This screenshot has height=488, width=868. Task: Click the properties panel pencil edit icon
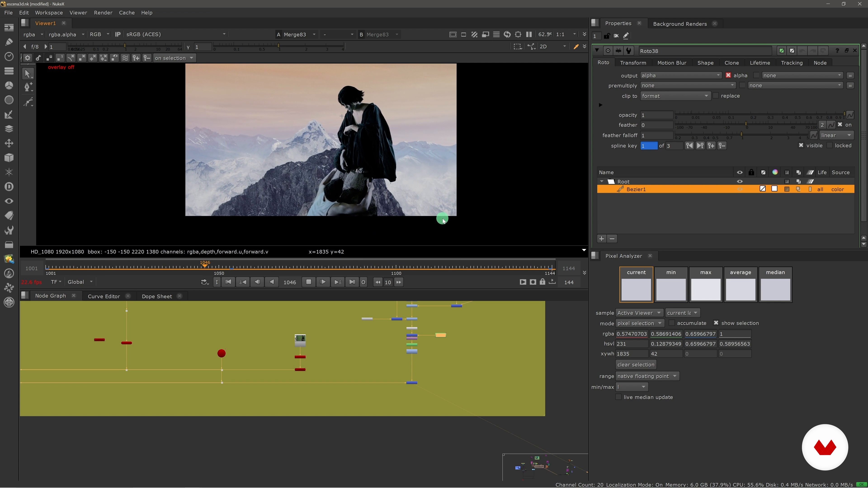(626, 36)
